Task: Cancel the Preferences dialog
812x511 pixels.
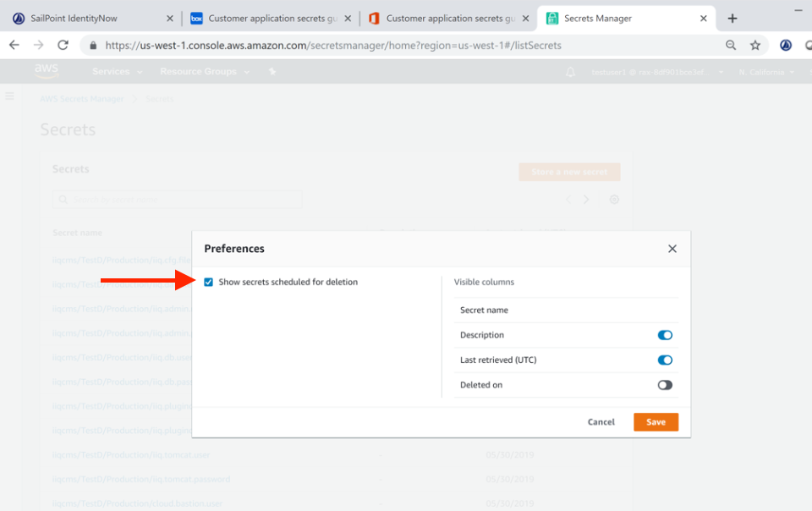Action: pyautogui.click(x=601, y=422)
